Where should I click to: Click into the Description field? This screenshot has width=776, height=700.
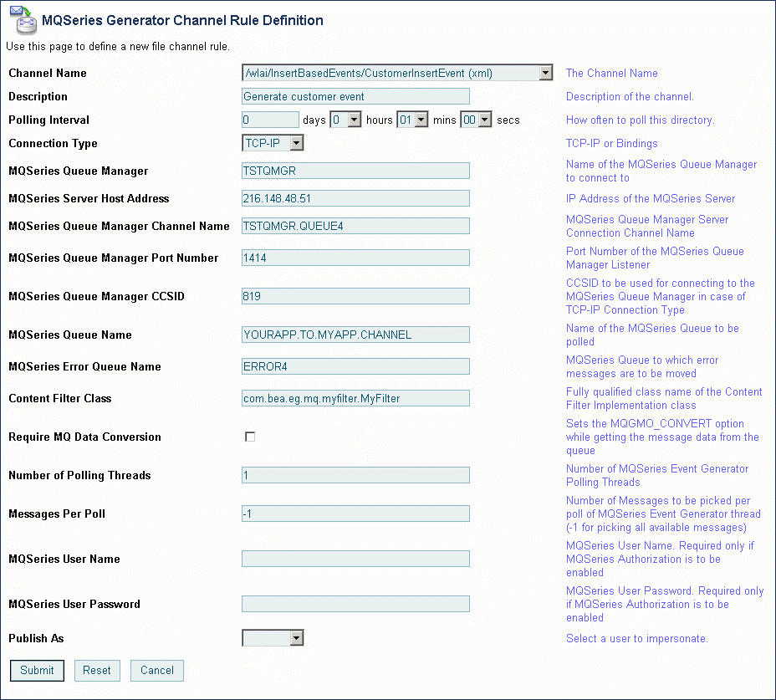355,96
